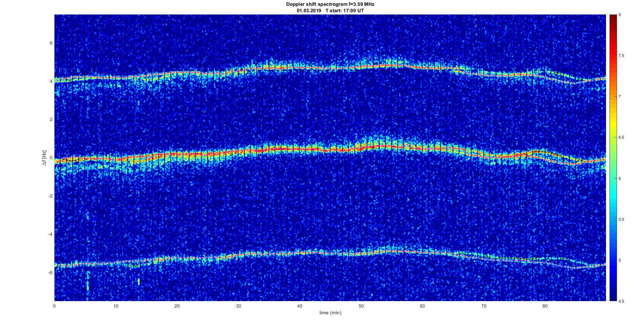
Task: Click the x-axis label 'time (min)'
Action: point(330,313)
